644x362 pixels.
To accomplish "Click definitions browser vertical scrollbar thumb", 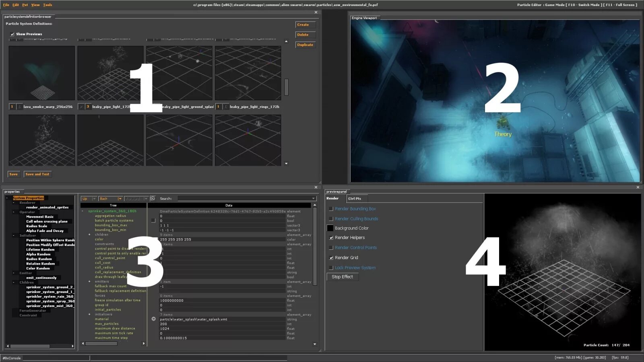I will click(x=287, y=87).
